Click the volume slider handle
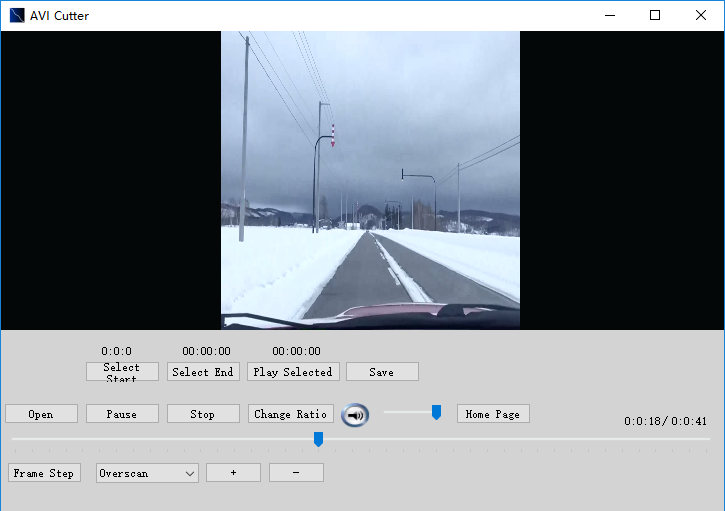Image resolution: width=725 pixels, height=511 pixels. point(436,412)
